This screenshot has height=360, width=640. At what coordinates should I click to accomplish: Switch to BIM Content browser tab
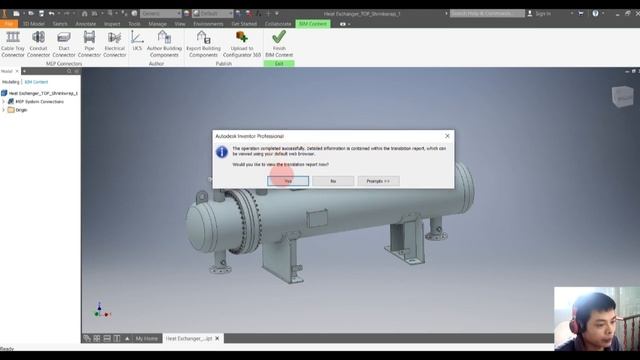pyautogui.click(x=36, y=82)
